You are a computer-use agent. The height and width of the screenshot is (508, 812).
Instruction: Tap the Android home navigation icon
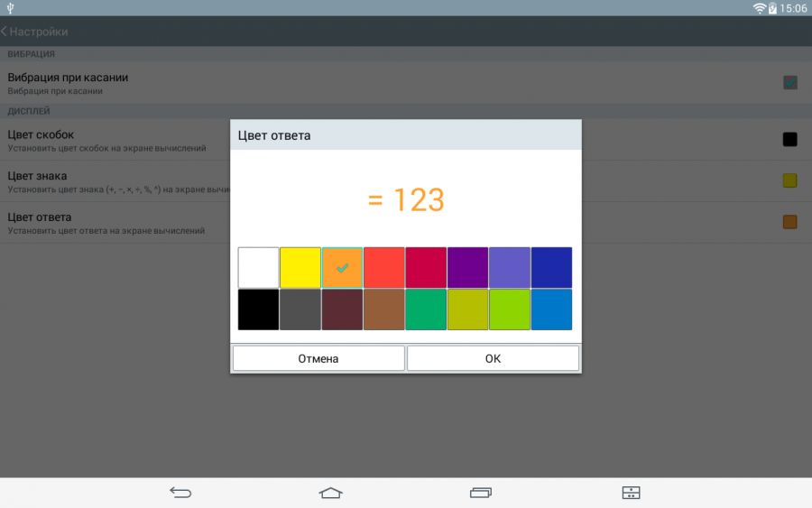click(331, 493)
